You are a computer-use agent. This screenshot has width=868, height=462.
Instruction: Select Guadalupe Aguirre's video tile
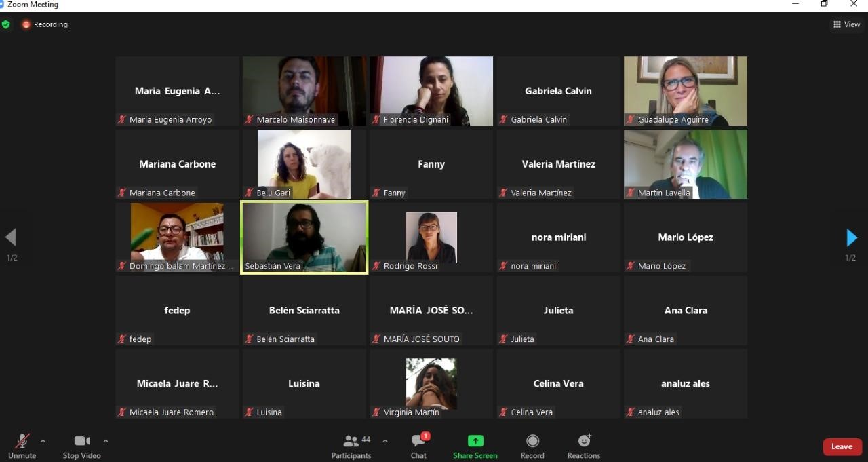[686, 91]
